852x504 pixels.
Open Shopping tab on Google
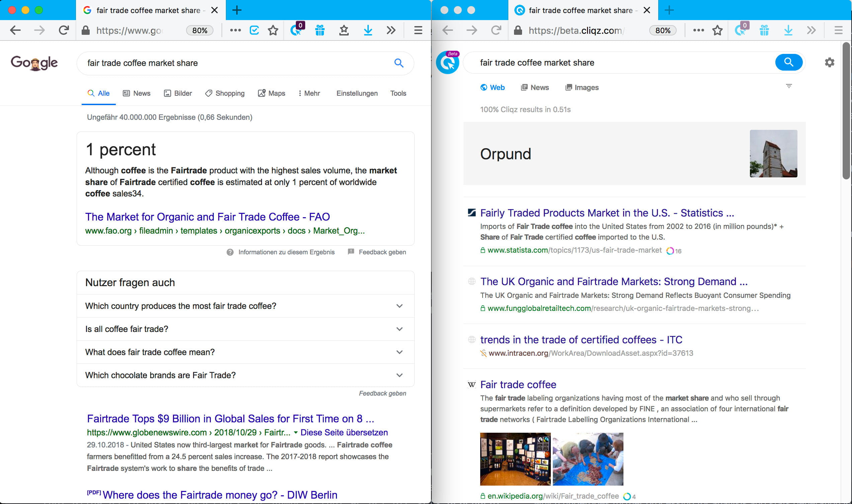click(225, 93)
